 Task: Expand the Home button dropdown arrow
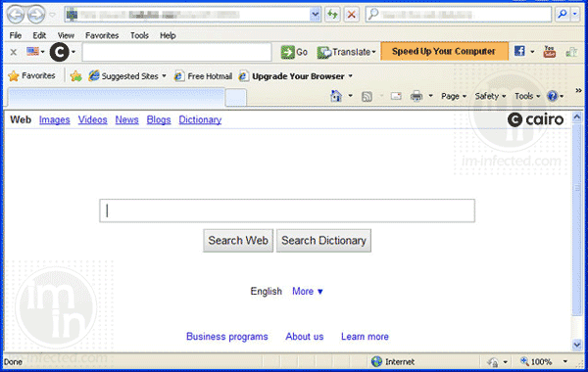[x=350, y=96]
